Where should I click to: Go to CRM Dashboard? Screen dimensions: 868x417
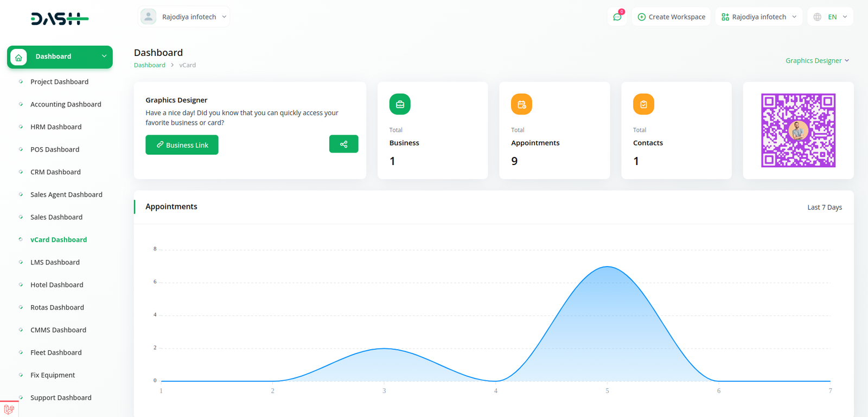55,172
